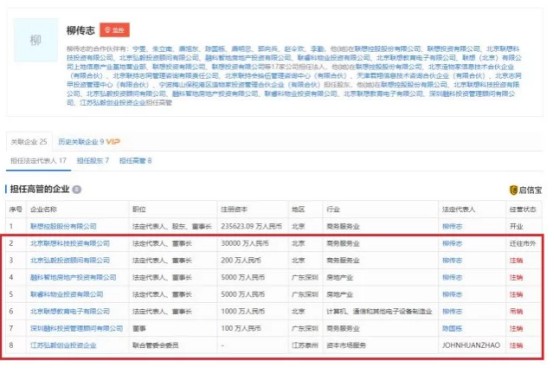Viewport: 554px width, 375px height.
Task: Open 北京弘毅投资顾问有限公司 company link
Action: tap(70, 260)
